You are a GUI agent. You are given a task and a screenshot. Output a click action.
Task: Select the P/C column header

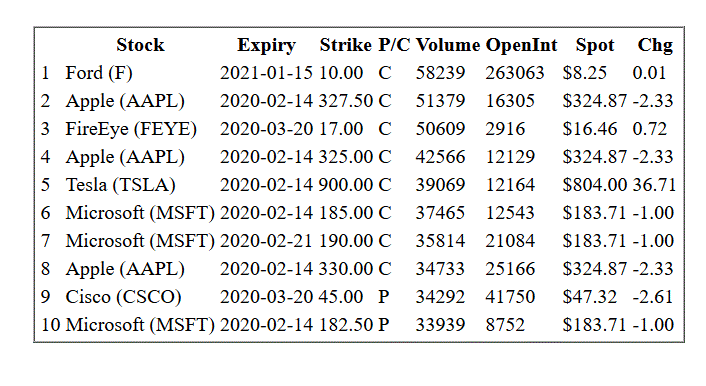point(394,45)
